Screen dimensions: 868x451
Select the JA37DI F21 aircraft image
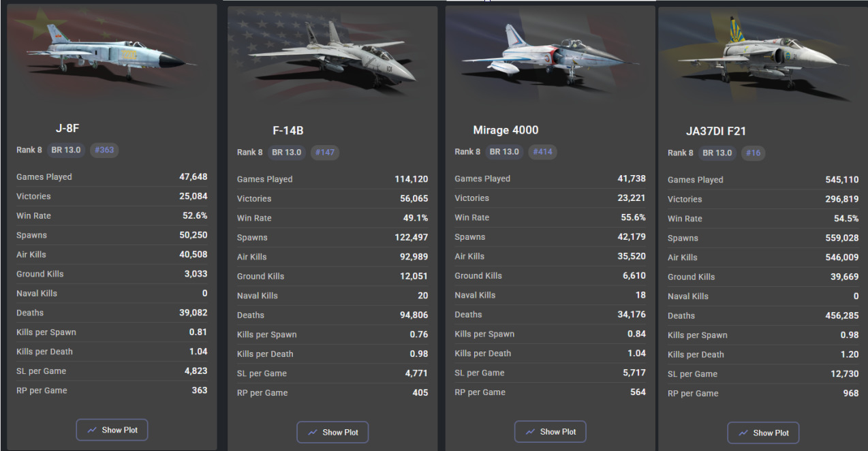(x=763, y=53)
